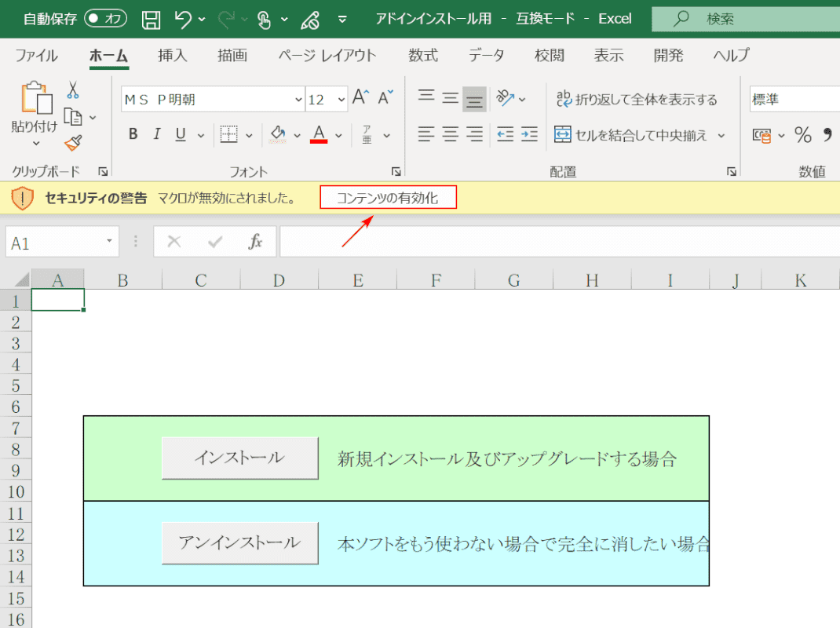
Task: Switch to the 描画 tab
Action: [232, 55]
